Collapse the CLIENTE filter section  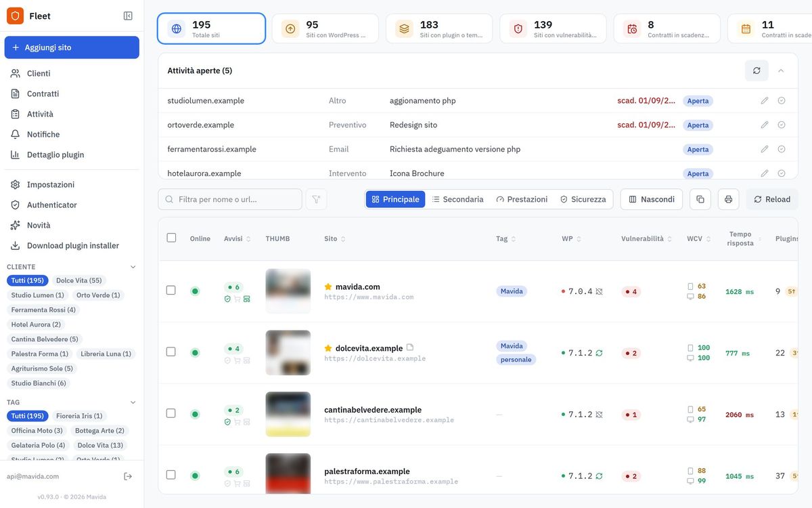pyautogui.click(x=133, y=267)
